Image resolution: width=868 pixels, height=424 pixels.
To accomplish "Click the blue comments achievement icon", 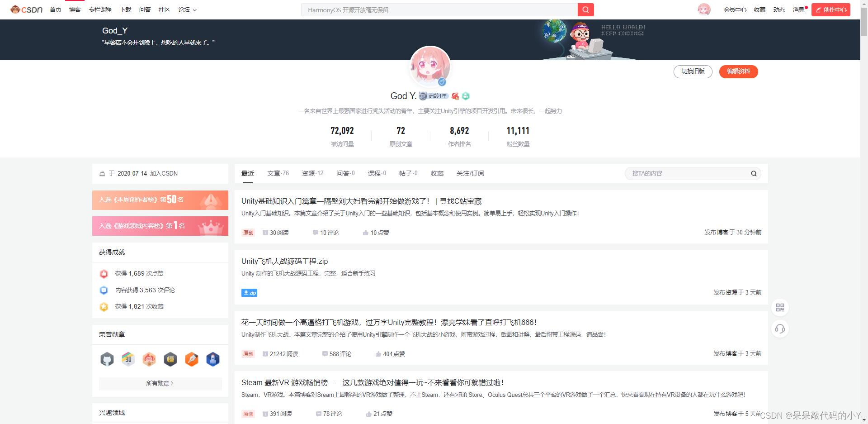I will (x=104, y=290).
